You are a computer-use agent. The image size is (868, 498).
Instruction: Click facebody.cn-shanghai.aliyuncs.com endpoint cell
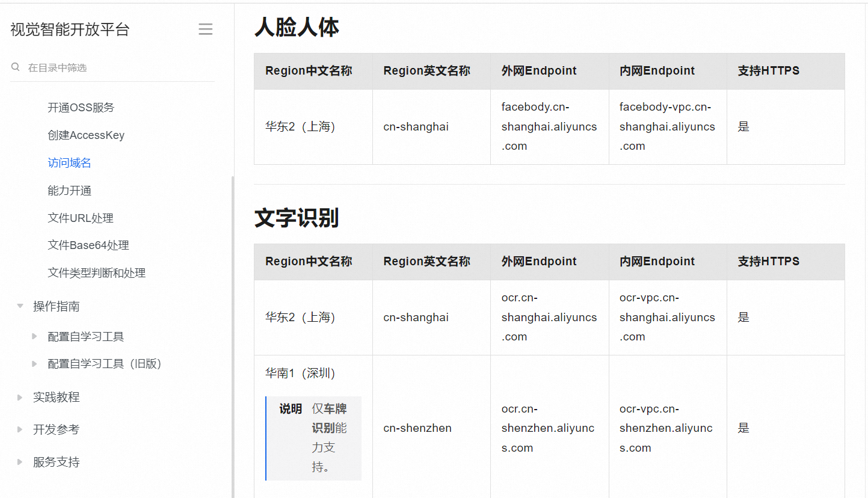[549, 126]
